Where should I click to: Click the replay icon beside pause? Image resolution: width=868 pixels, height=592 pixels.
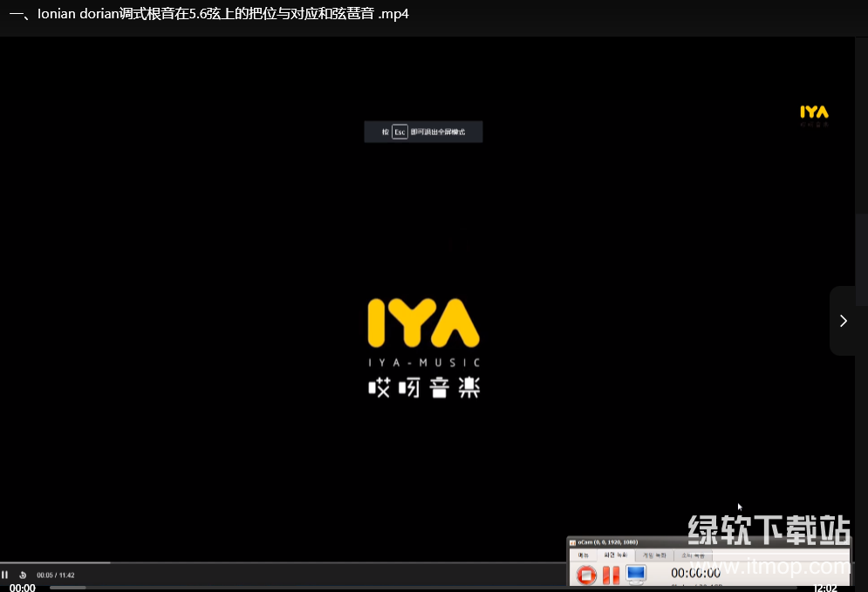[22, 575]
